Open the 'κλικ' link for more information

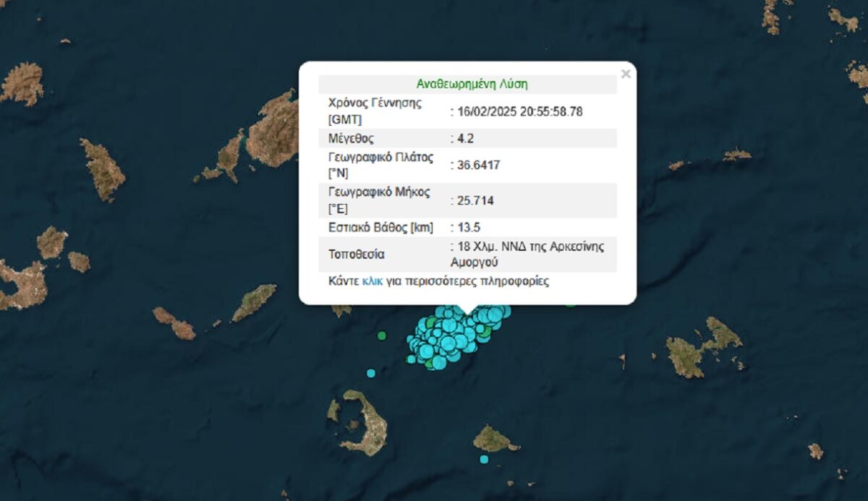[x=372, y=281]
